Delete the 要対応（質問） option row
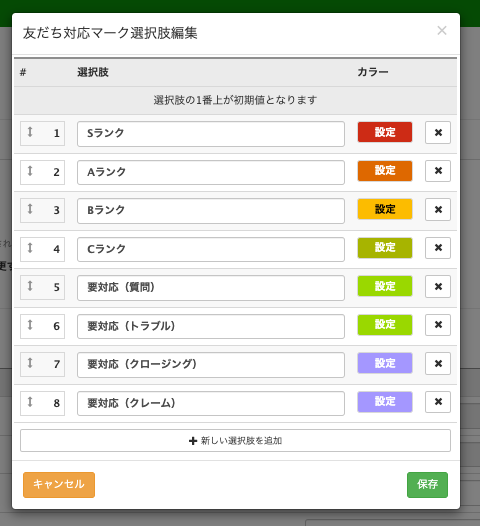This screenshot has height=526, width=480. [438, 286]
